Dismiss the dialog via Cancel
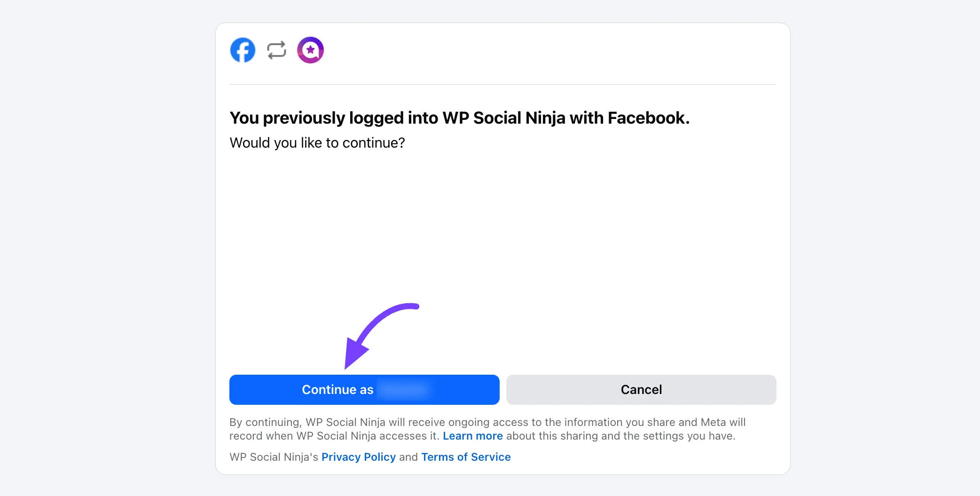Viewport: 980px width, 496px height. tap(641, 389)
